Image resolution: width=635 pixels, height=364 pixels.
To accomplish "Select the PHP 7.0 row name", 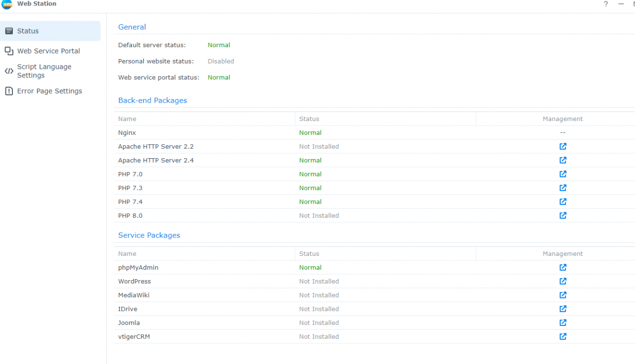I will (x=130, y=174).
